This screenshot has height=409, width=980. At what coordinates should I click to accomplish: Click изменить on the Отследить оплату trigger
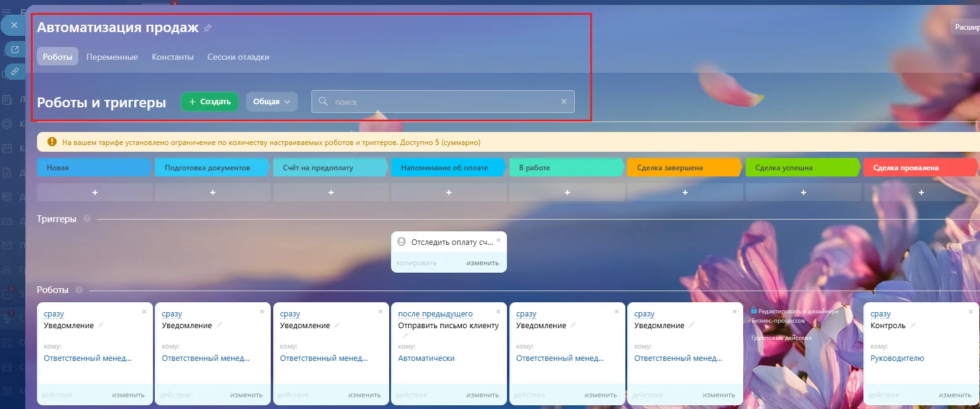tap(482, 263)
